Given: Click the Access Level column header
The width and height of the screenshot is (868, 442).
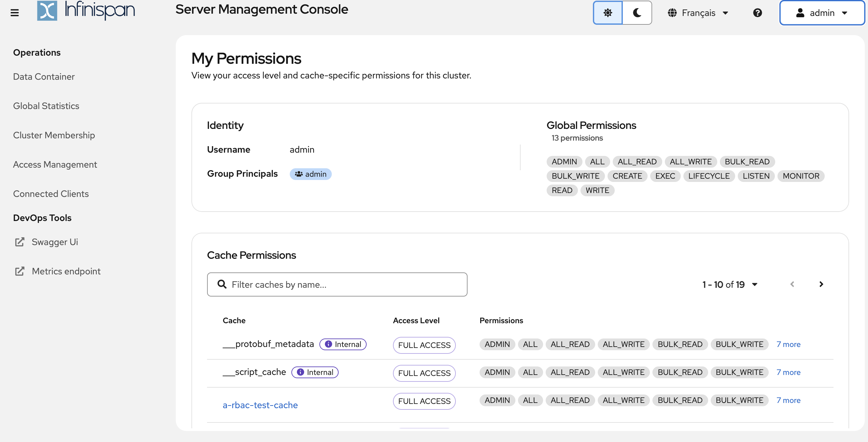Looking at the screenshot, I should pyautogui.click(x=416, y=320).
